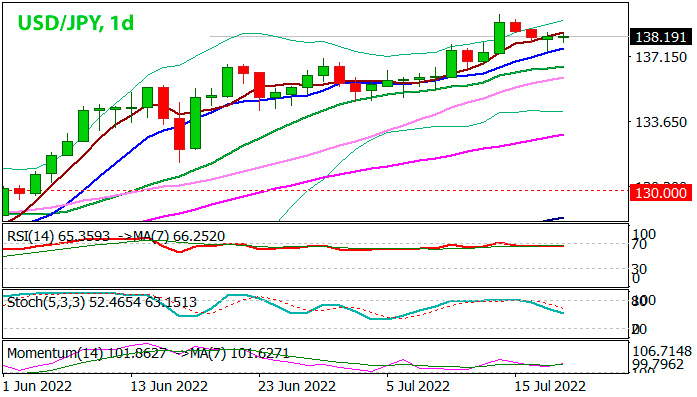Image resolution: width=697 pixels, height=397 pixels.
Task: Click the 106.7148 momentum scale value
Action: click(662, 351)
